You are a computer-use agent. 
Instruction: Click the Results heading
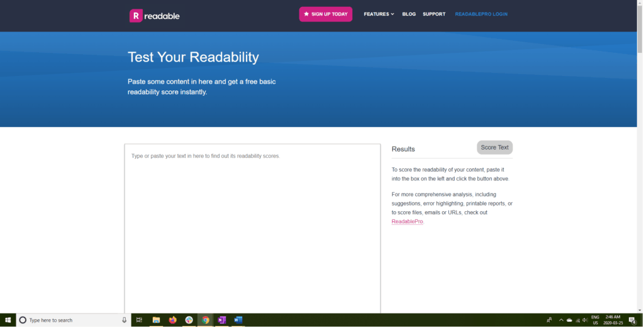point(403,149)
